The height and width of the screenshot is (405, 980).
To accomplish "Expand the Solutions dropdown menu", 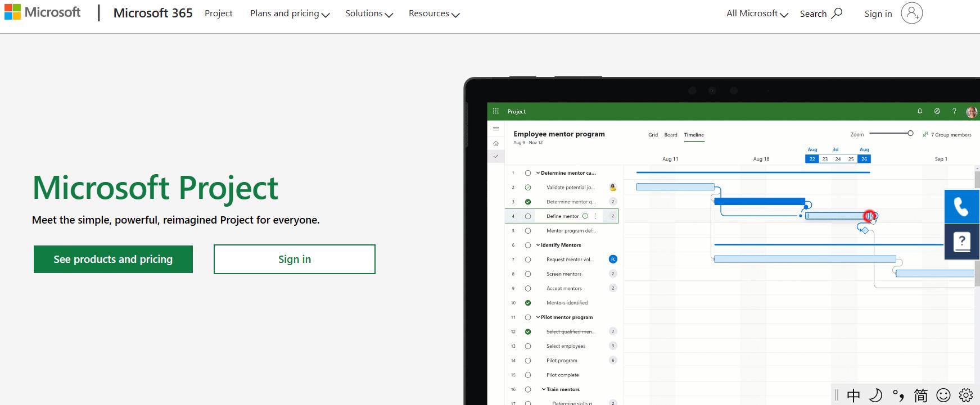I will point(369,13).
